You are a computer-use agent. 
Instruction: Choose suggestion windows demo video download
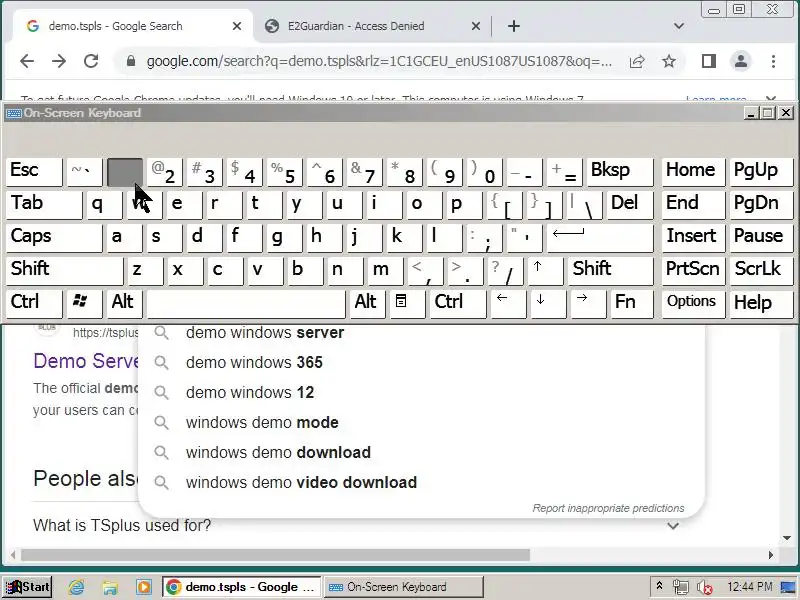click(x=421, y=483)
